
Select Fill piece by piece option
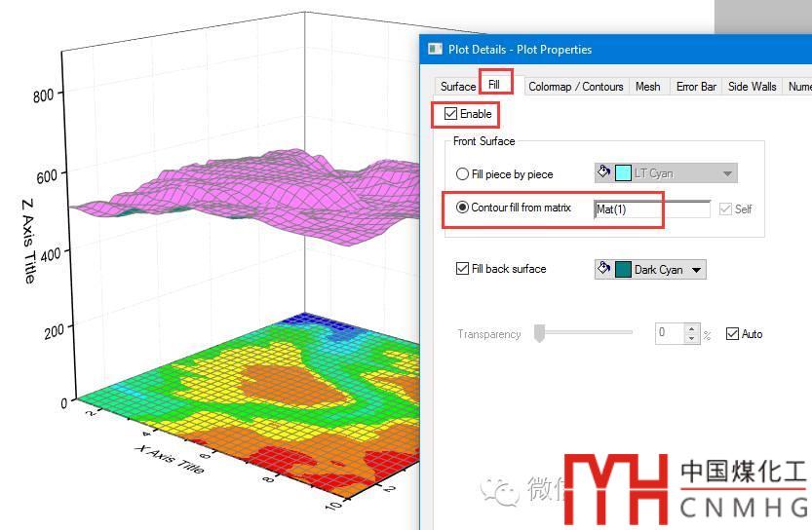tap(462, 173)
